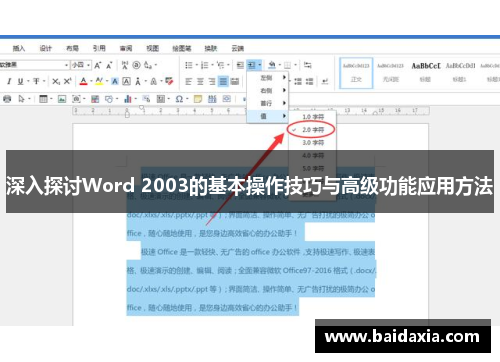Underline the selected text
Viewport: 500px width, 362px height.
pos(20,81)
